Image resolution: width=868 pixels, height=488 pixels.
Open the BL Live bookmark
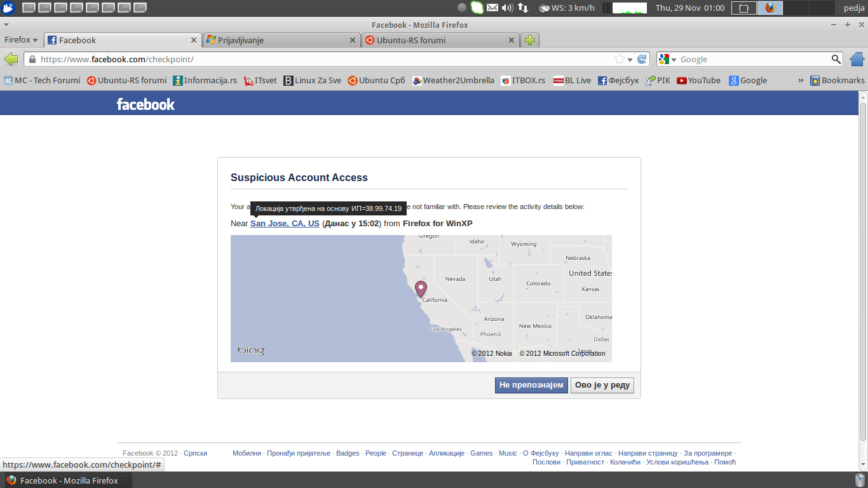(572, 81)
